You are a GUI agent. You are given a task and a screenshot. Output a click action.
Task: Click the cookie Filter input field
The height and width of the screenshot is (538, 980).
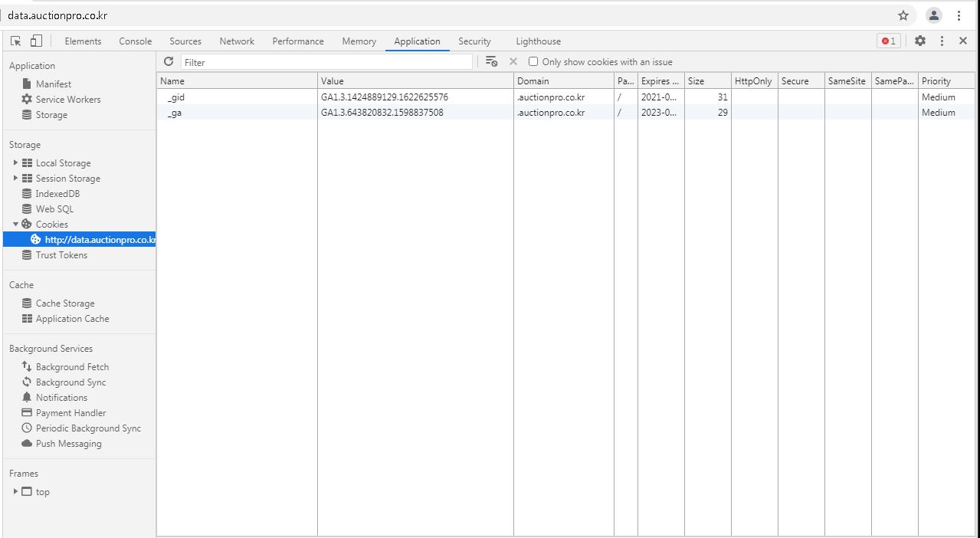click(326, 62)
